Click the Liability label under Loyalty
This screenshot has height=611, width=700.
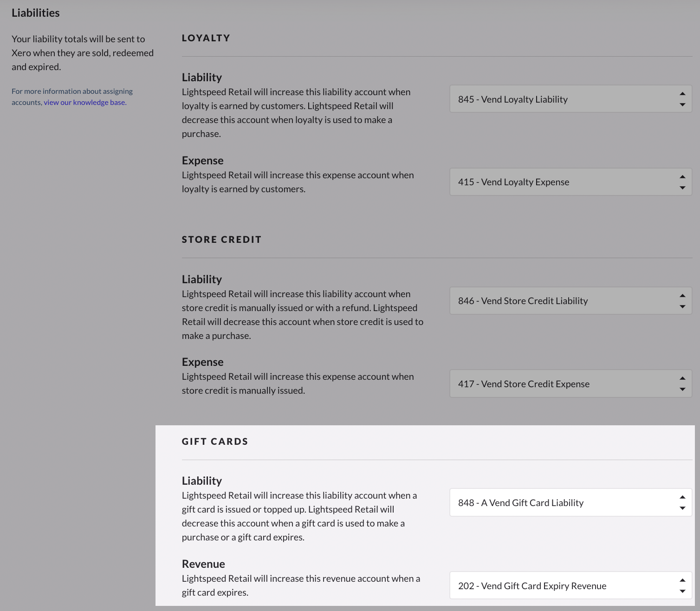coord(202,78)
